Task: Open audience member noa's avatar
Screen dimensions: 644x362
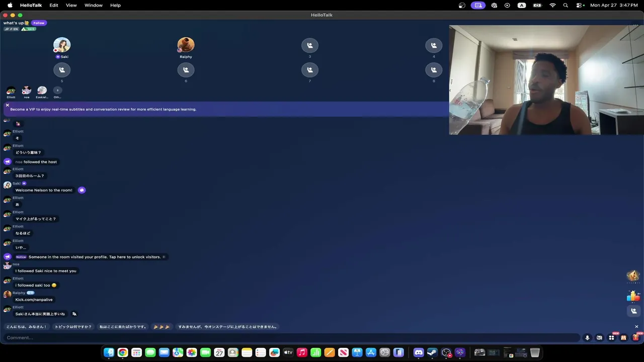Action: [x=27, y=90]
